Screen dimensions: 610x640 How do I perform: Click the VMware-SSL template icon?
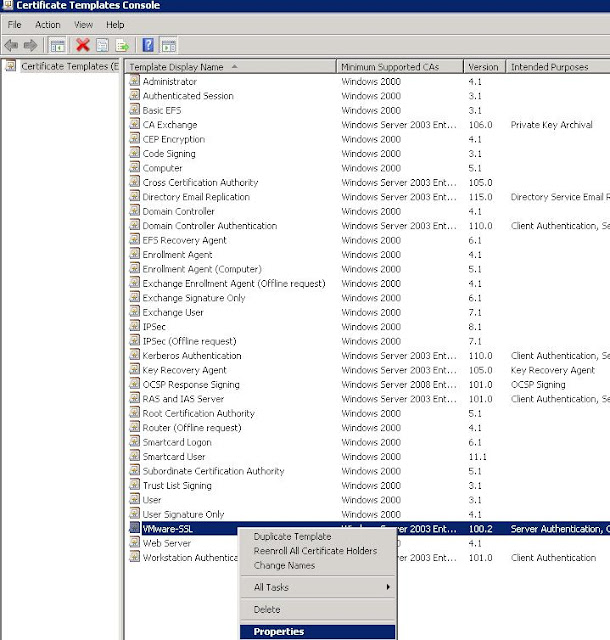134,528
